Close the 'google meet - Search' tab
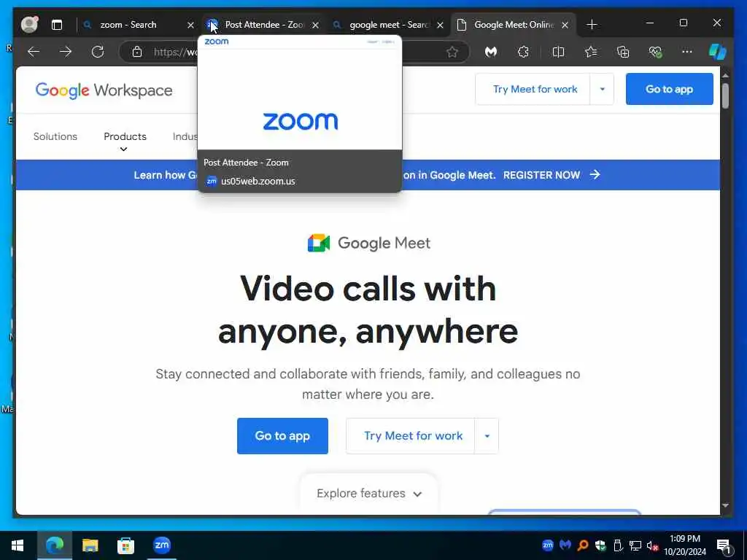This screenshot has width=747, height=560. (x=440, y=25)
